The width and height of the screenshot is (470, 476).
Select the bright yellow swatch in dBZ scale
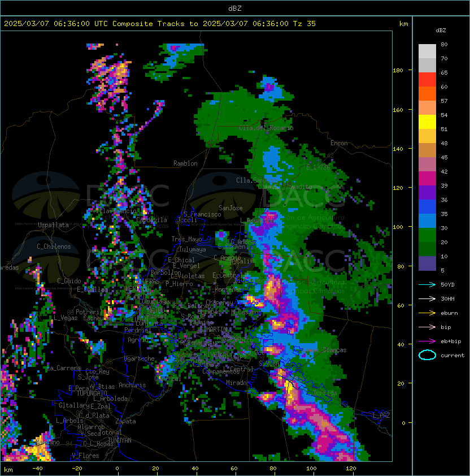pos(427,122)
